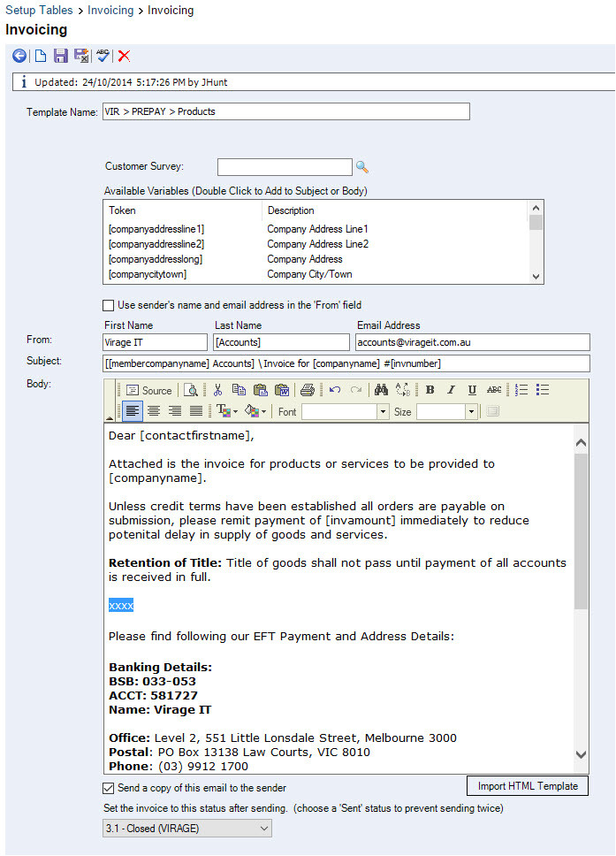The image size is (616, 856).
Task: Click the Import HTML Template button
Action: pos(528,786)
